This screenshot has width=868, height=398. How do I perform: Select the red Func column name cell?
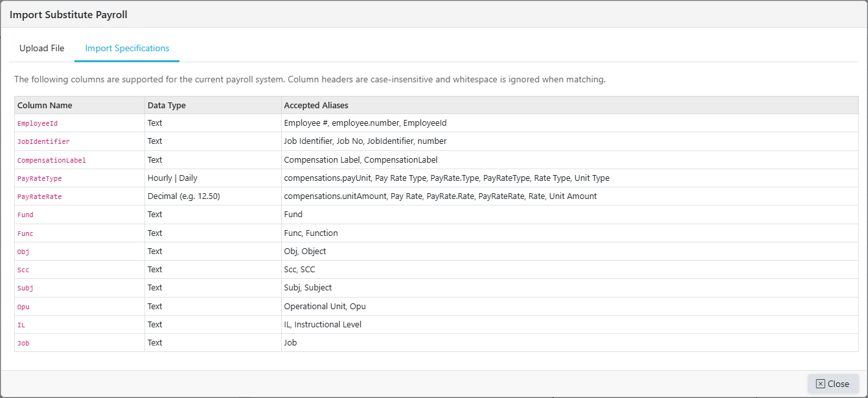pos(80,233)
